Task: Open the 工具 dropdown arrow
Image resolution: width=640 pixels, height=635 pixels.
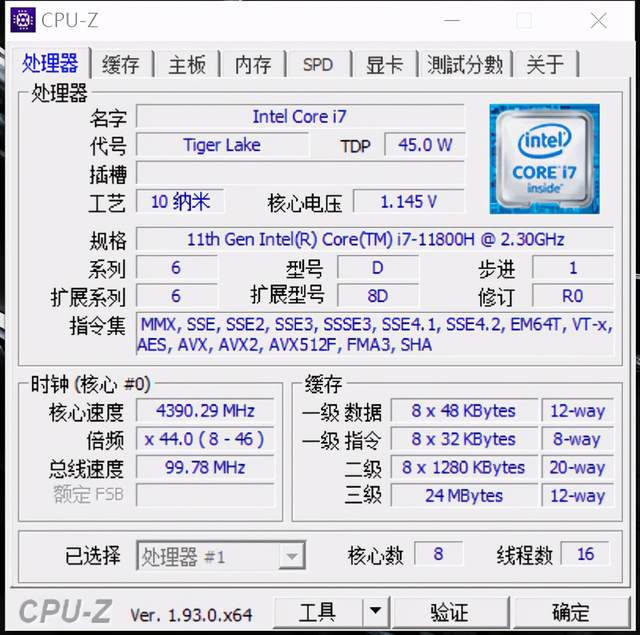Action: point(376,612)
